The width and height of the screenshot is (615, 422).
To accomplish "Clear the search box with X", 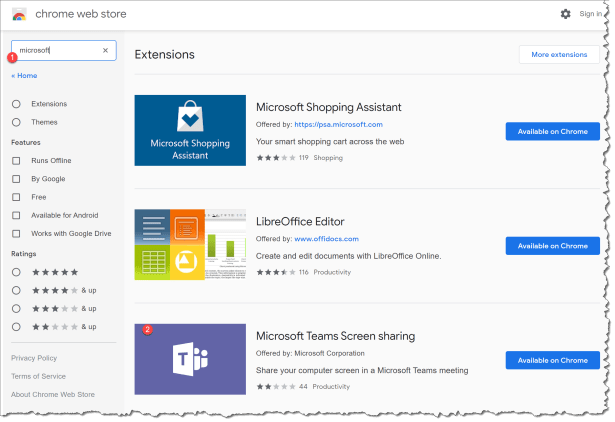I will tap(105, 50).
